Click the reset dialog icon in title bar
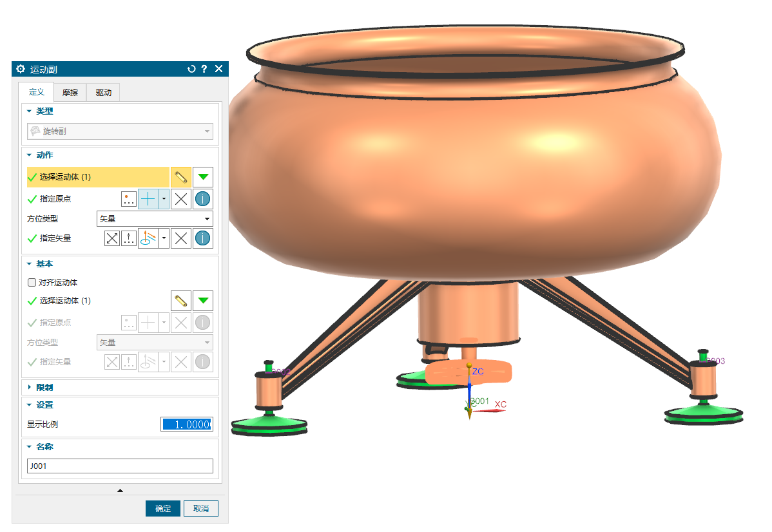The image size is (772, 532). [191, 69]
